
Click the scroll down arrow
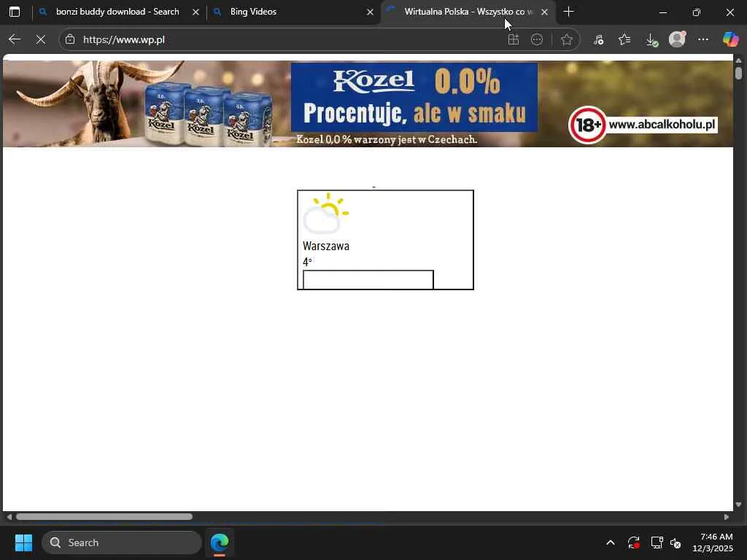738,505
